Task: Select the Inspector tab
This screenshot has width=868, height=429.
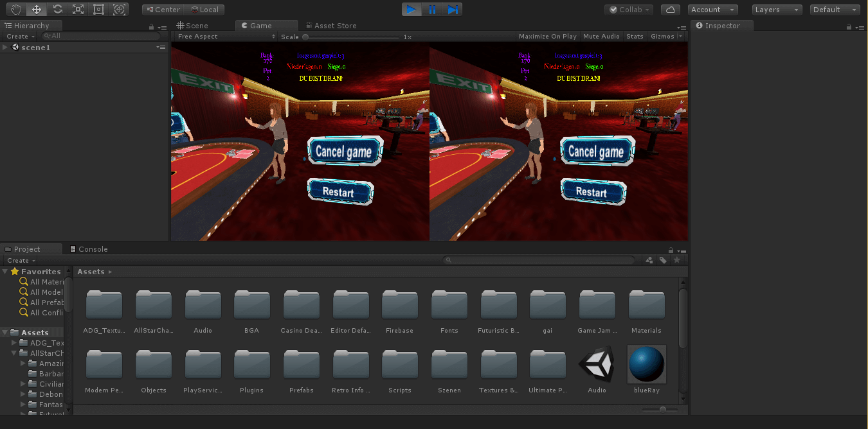Action: (722, 26)
